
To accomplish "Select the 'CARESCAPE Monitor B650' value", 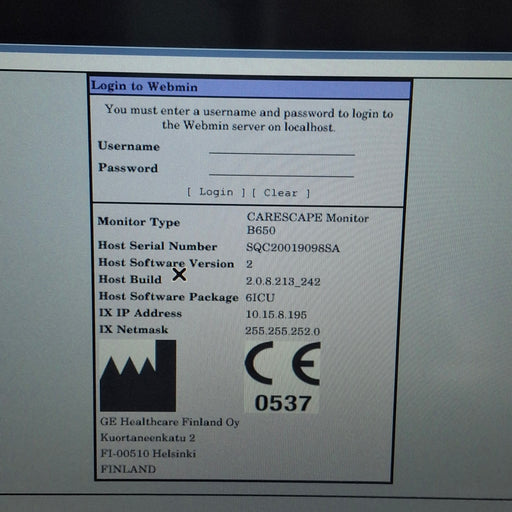I will tap(307, 224).
